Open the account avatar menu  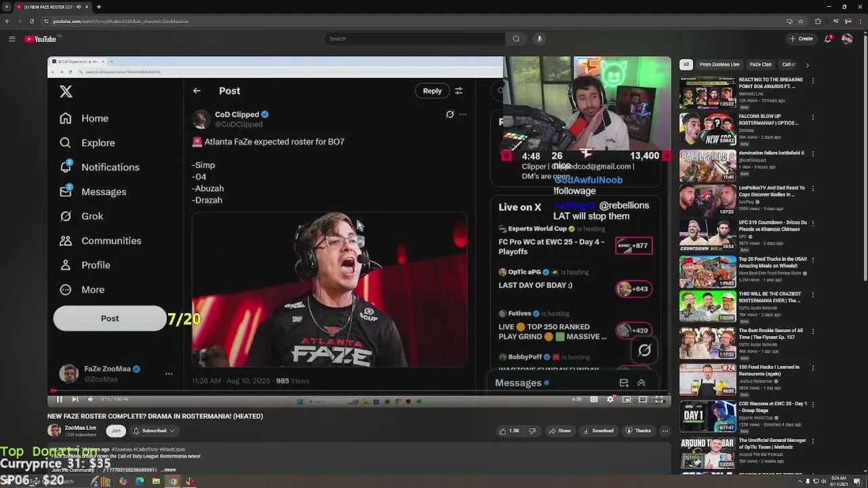coord(847,39)
